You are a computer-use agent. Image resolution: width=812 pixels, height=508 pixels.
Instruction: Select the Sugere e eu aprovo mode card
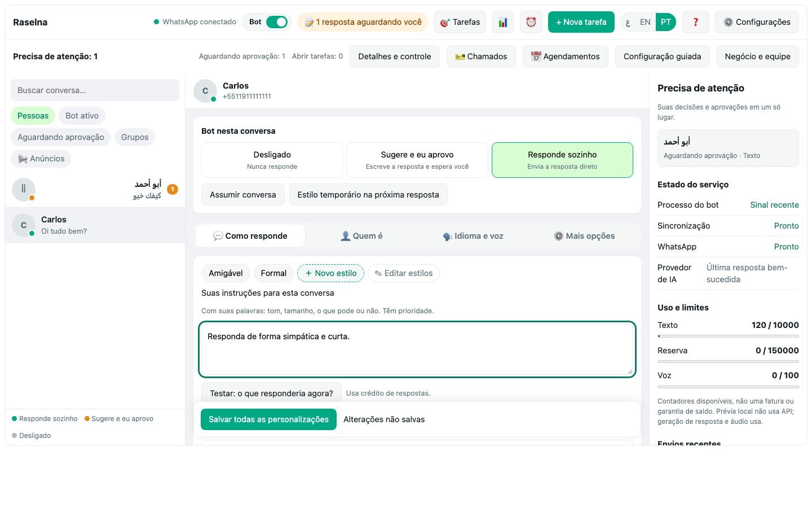click(417, 160)
